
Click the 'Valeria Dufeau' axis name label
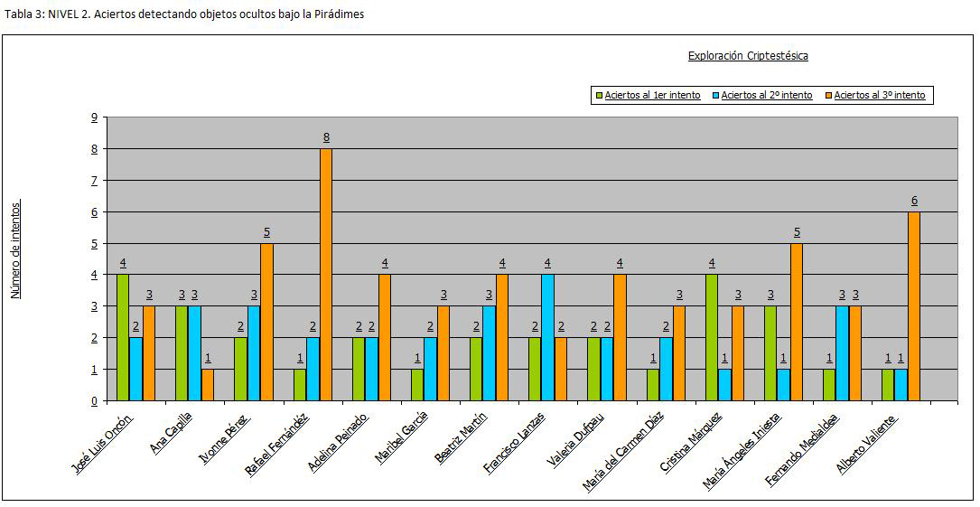tap(575, 440)
